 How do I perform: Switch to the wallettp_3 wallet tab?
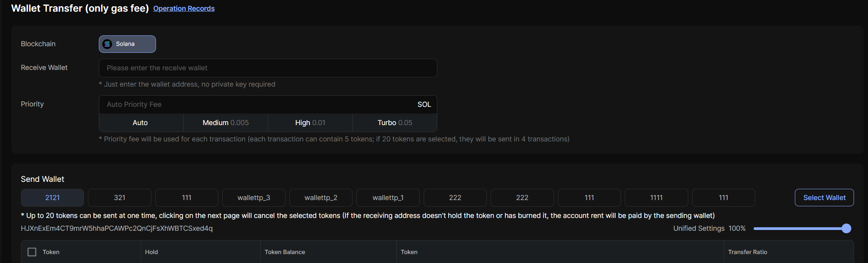[x=254, y=198]
